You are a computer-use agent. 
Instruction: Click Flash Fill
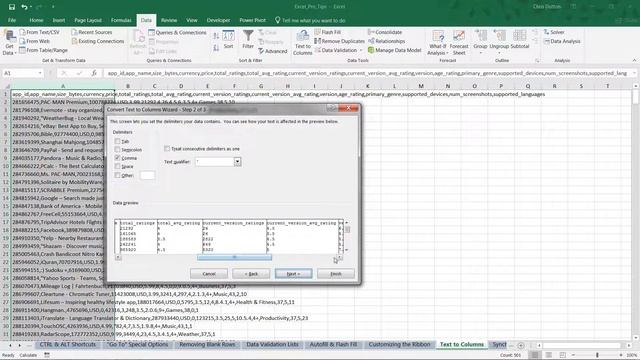pos(327,32)
